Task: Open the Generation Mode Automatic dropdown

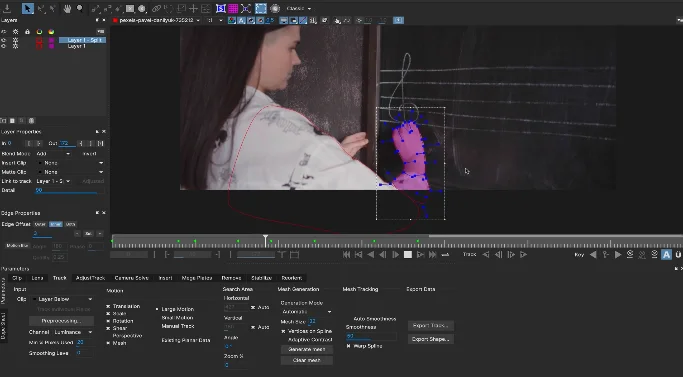Action: pos(307,312)
